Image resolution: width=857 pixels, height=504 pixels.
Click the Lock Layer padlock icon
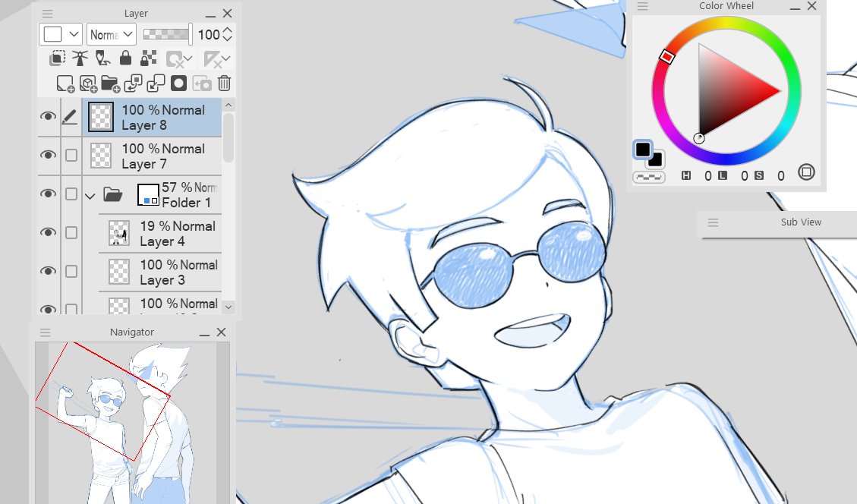point(125,58)
